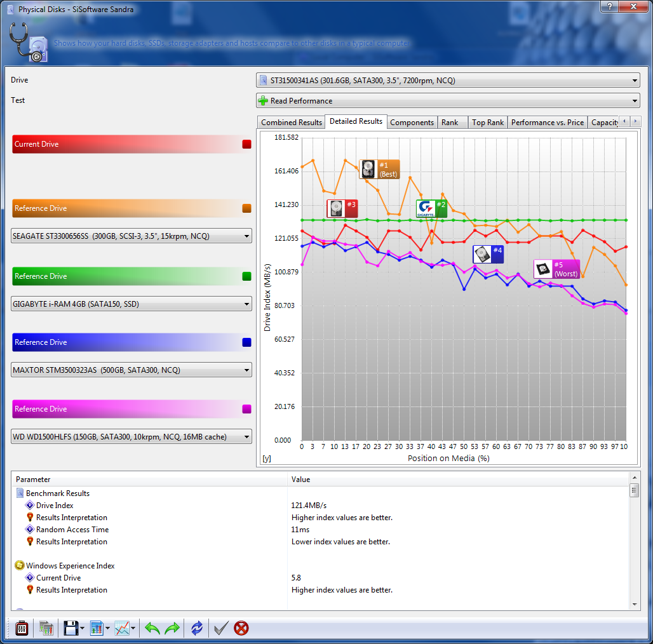This screenshot has width=653, height=644.
Task: Click the #1 (Best) chart marker
Action: pos(379,170)
